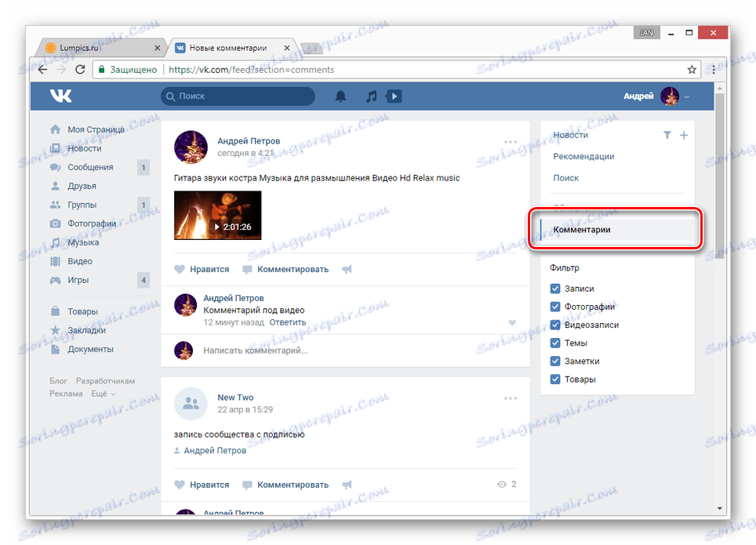The width and height of the screenshot is (756, 545).
Task: Open Новости in the right panel
Action: tap(570, 135)
